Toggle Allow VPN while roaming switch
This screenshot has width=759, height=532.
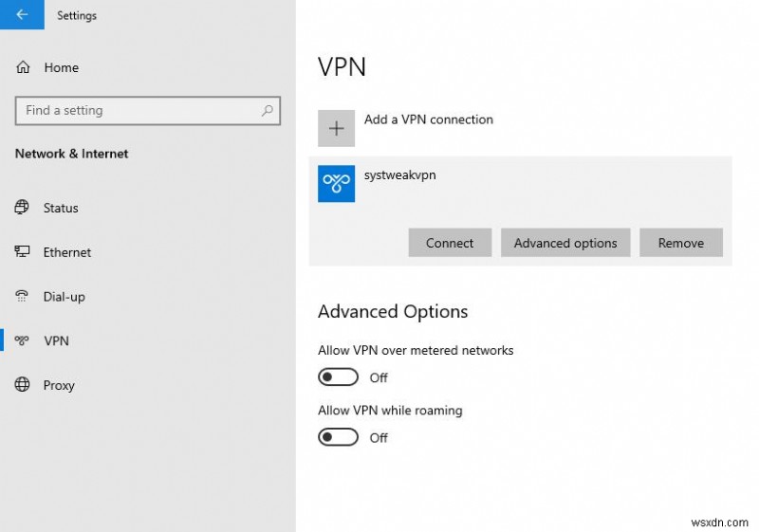click(339, 437)
